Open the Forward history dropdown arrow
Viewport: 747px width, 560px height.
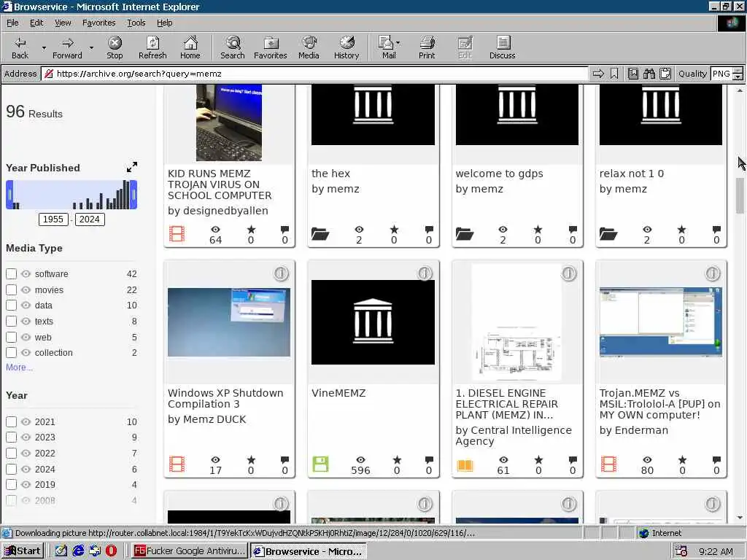click(x=91, y=47)
